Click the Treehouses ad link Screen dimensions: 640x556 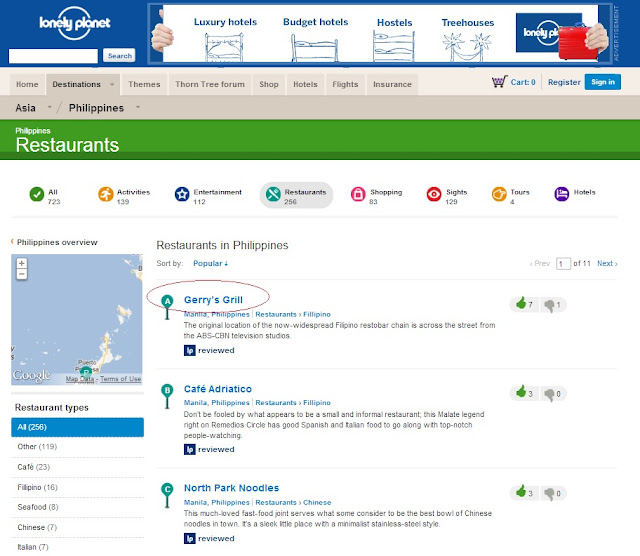click(468, 22)
